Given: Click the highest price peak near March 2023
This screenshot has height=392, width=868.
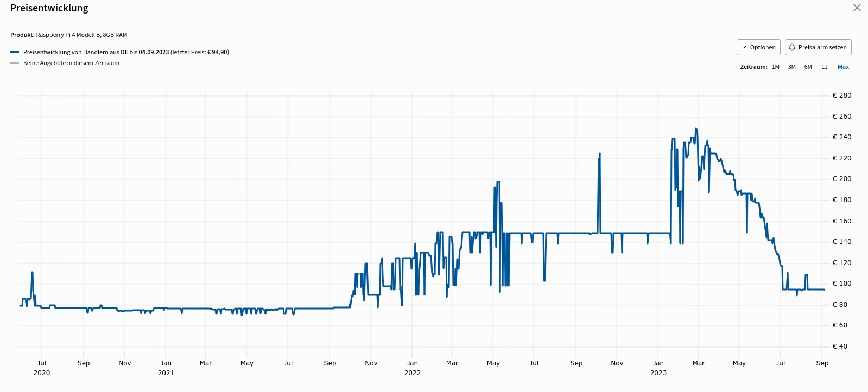Looking at the screenshot, I should coord(696,129).
